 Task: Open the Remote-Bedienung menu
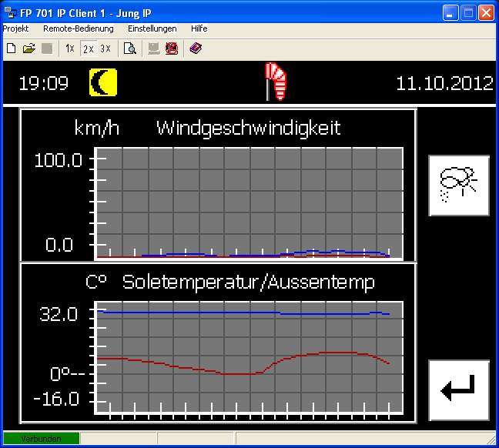click(79, 28)
